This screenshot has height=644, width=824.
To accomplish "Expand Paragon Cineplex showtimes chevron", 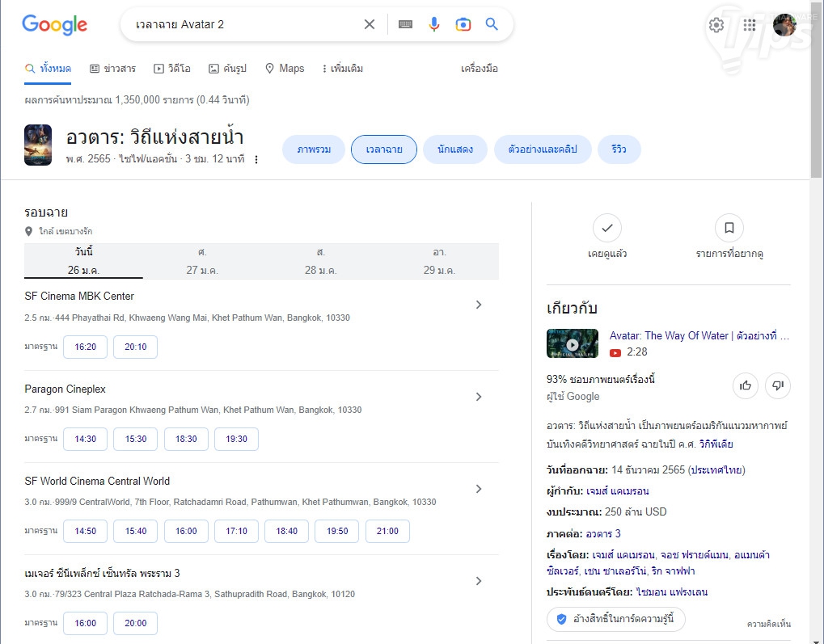I will pyautogui.click(x=479, y=397).
